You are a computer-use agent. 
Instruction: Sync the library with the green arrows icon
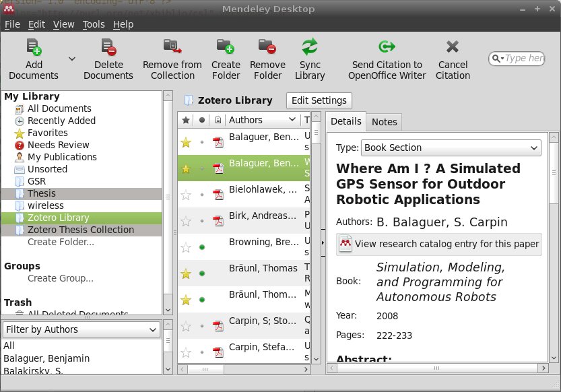click(310, 47)
